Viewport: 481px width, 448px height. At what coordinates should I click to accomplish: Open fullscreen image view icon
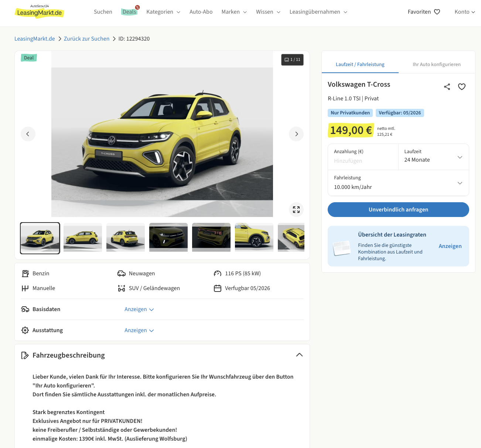coord(296,210)
